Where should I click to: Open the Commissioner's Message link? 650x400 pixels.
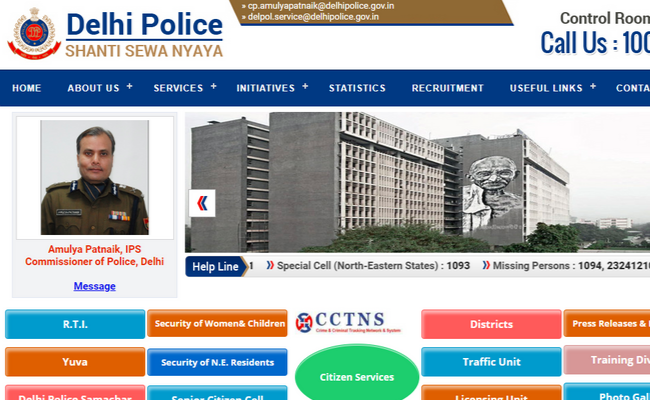pos(94,286)
